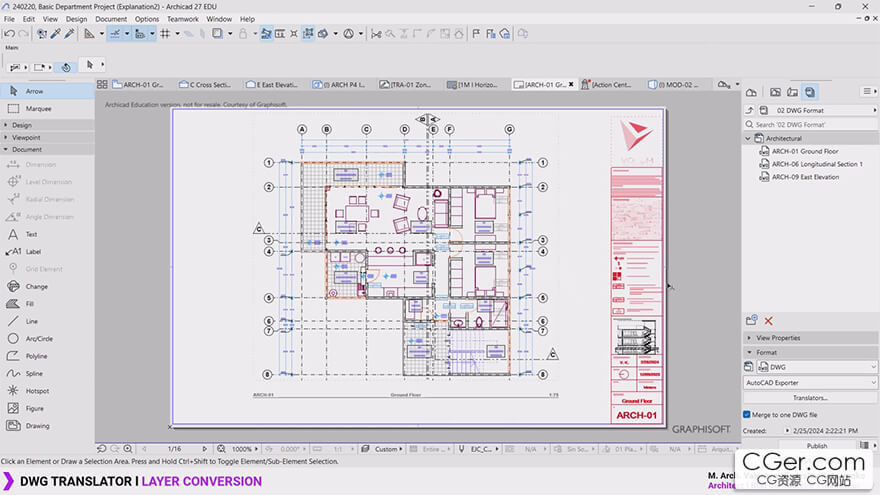This screenshot has width=880, height=495.
Task: Toggle Merge to one DWG file checkbox
Action: pos(747,414)
